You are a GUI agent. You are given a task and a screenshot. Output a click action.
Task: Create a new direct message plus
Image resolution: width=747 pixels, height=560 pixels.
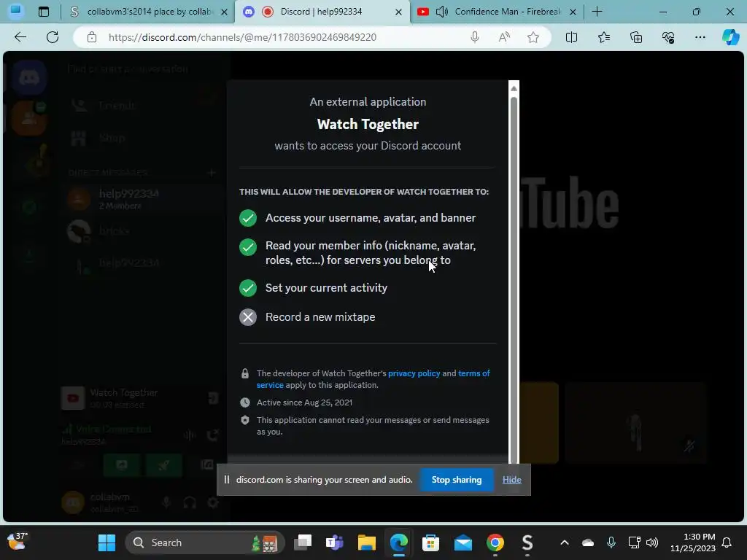point(212,172)
